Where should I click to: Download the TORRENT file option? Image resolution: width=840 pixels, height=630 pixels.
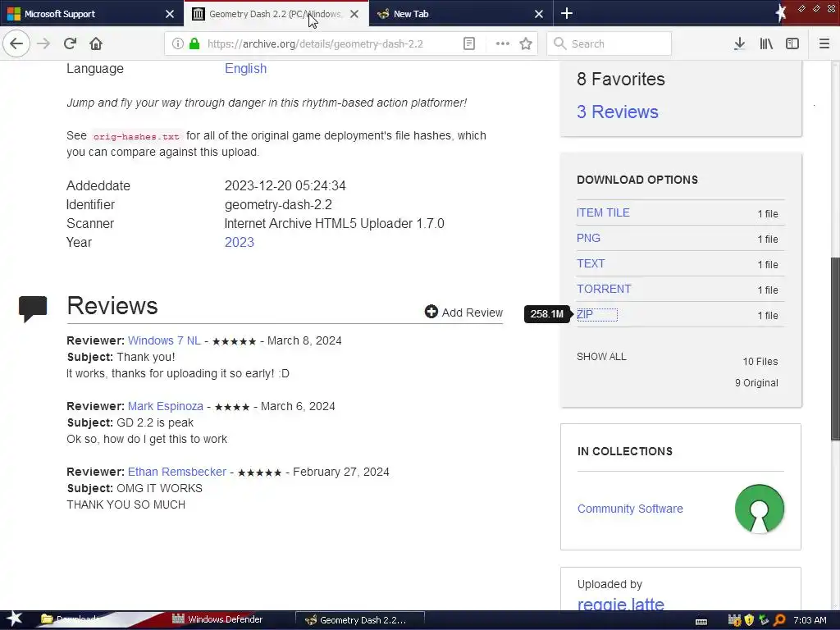pos(604,289)
